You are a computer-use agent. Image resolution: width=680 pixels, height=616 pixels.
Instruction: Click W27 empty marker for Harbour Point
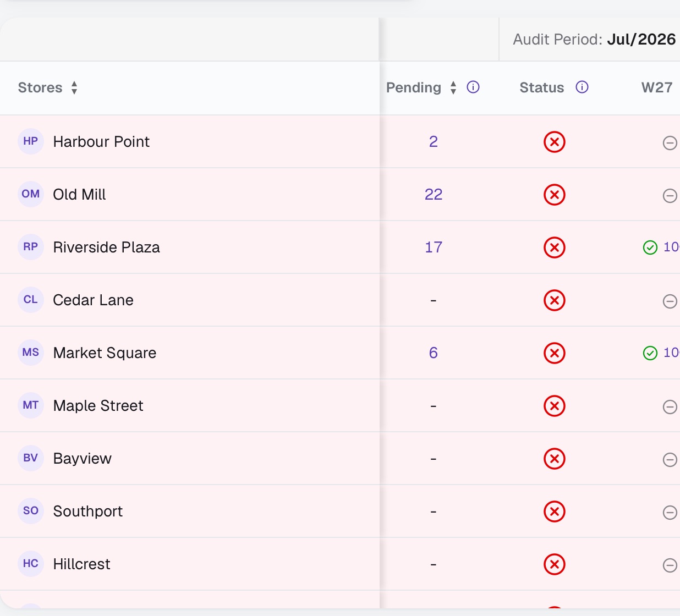pos(670,143)
